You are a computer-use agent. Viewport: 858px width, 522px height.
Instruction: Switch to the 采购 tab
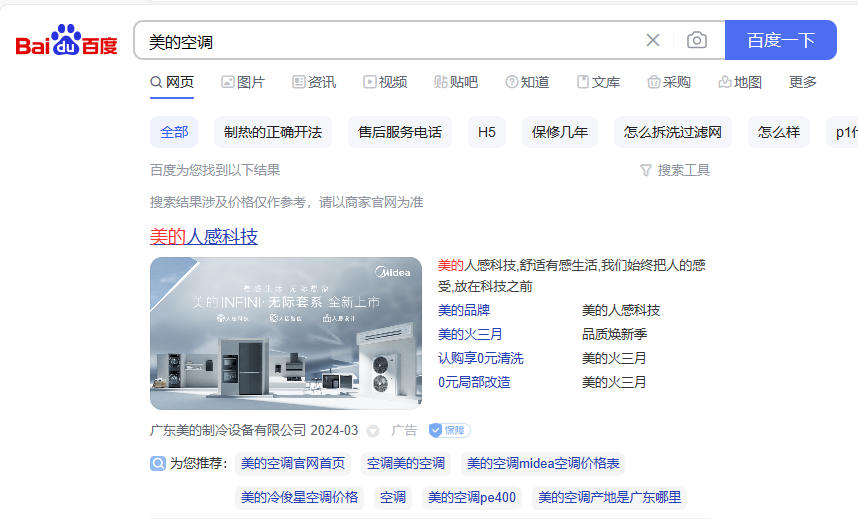[x=669, y=82]
